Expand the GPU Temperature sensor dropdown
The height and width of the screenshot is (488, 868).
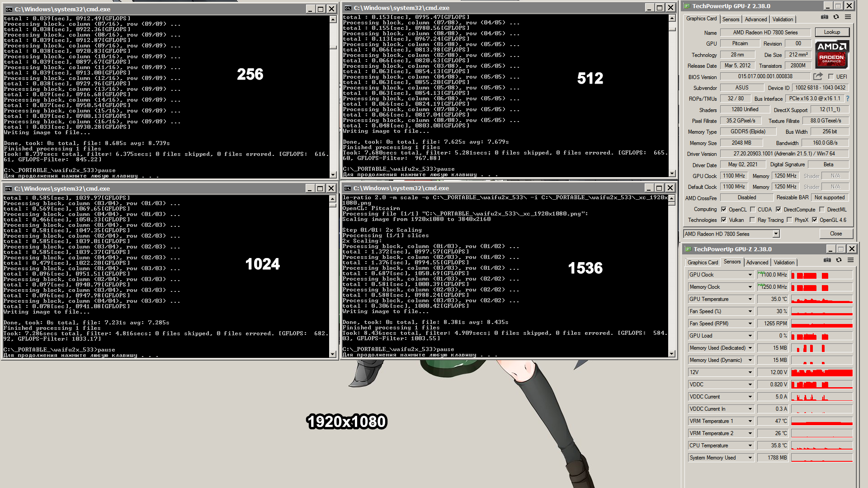[750, 299]
